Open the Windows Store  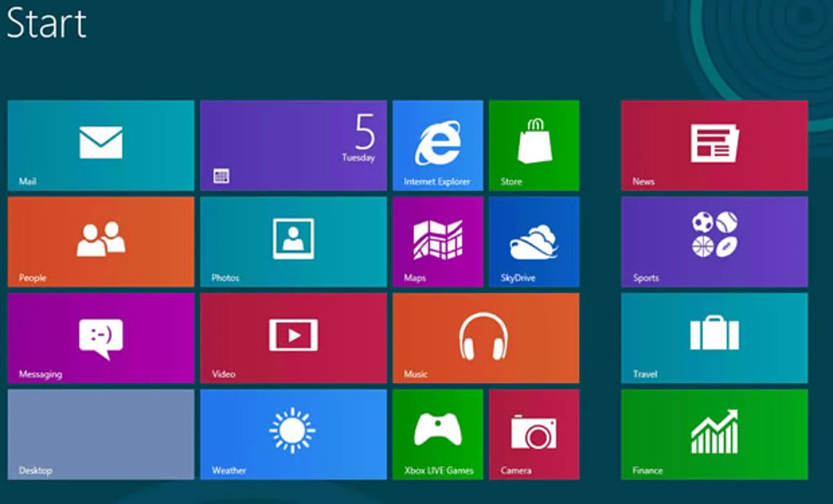(x=534, y=144)
